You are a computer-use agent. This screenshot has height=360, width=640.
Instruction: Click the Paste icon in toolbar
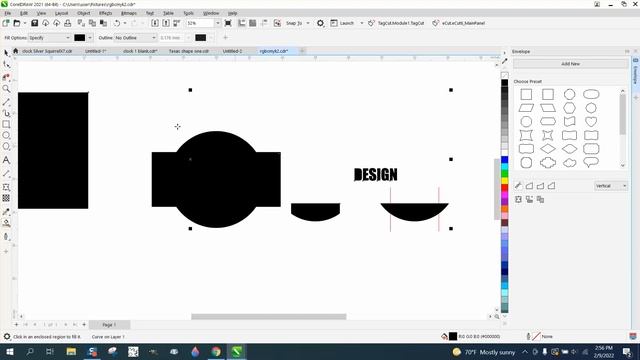click(103, 23)
